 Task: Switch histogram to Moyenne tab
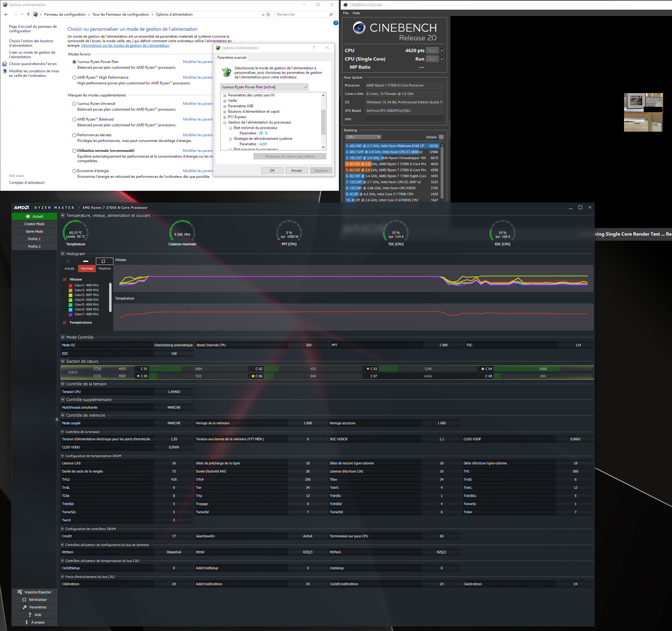tap(104, 268)
